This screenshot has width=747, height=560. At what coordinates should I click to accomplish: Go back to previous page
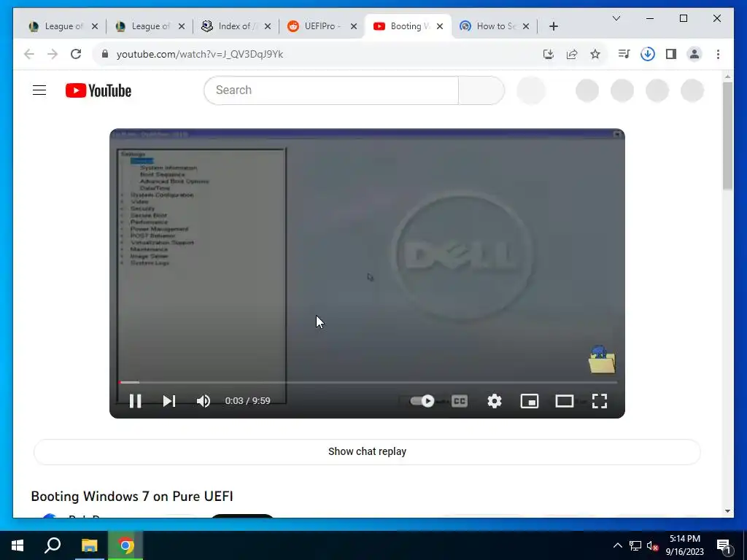tap(29, 54)
